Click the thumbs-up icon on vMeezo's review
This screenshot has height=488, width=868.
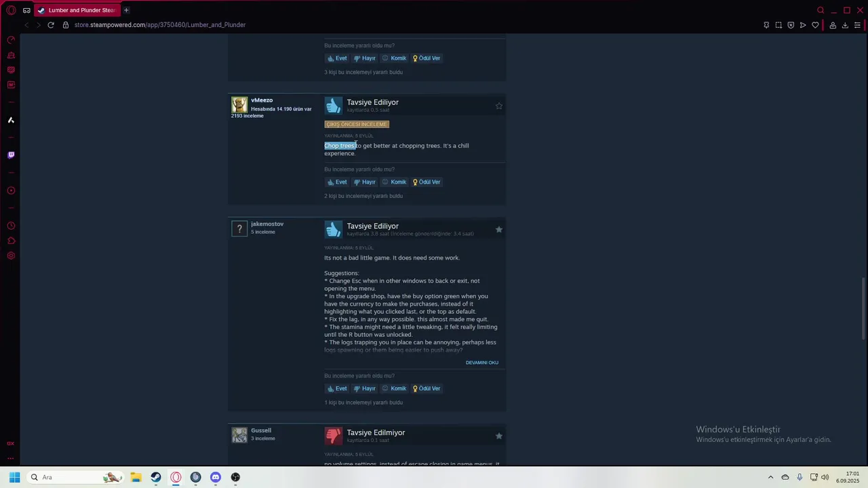click(333, 106)
